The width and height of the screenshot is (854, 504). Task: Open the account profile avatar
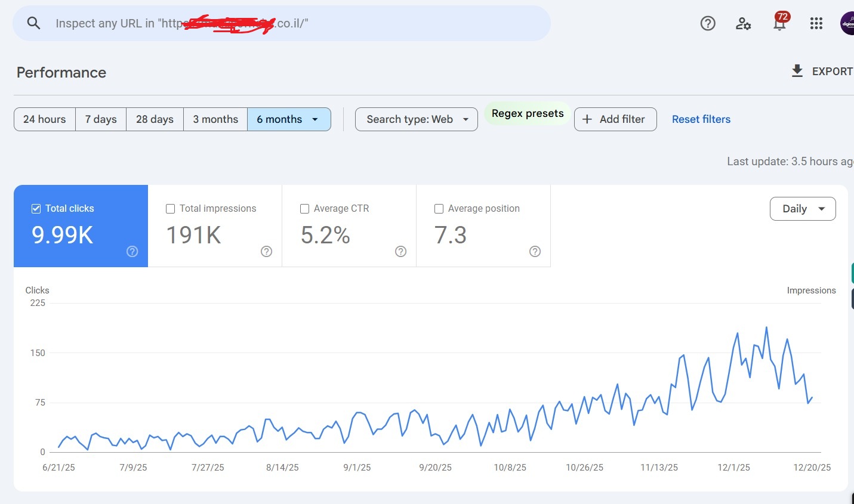847,23
